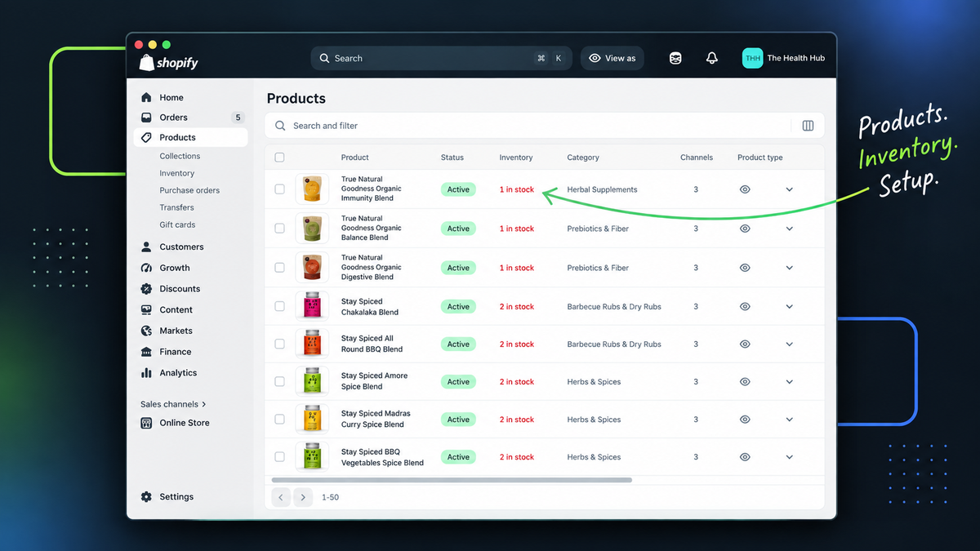Open True Natural Goodness Organic Immunity Blend
The height and width of the screenshot is (551, 980).
coord(372,189)
